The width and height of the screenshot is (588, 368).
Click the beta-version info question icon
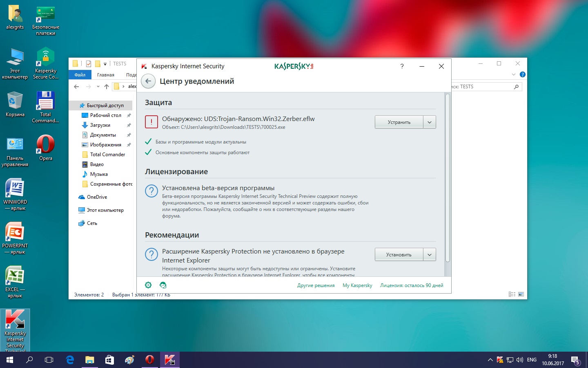151,191
